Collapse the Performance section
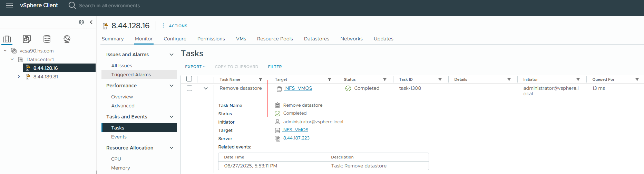The width and height of the screenshot is (644, 174). coord(172,86)
